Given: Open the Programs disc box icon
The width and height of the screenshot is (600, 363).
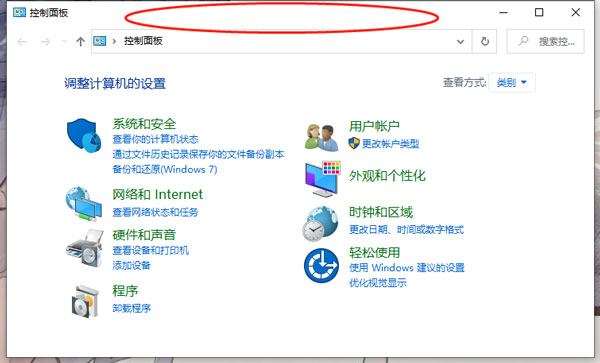Looking at the screenshot, I should coord(85,301).
